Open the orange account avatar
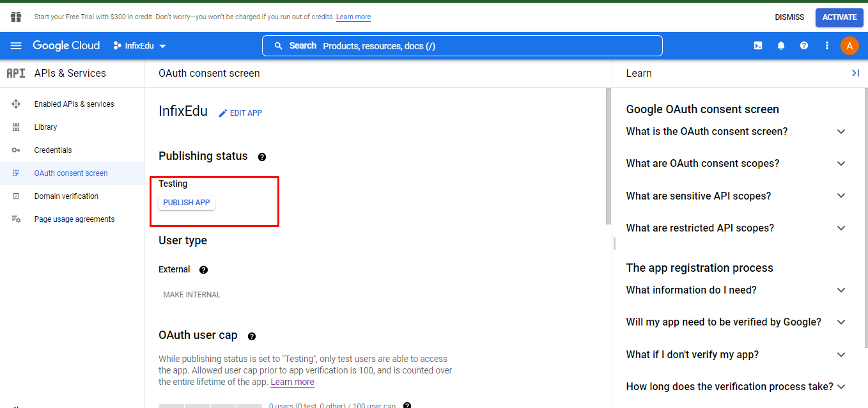Screen dimensions: 868x408 pos(849,45)
